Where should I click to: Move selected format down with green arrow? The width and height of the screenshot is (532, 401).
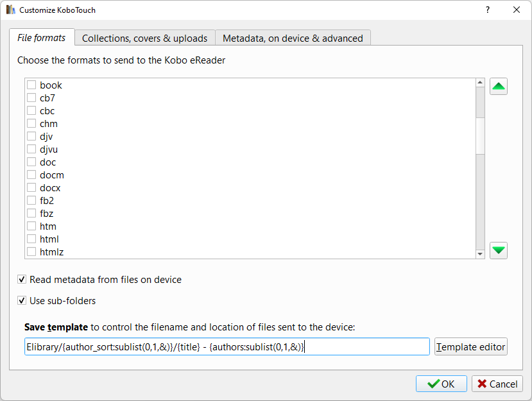[499, 250]
